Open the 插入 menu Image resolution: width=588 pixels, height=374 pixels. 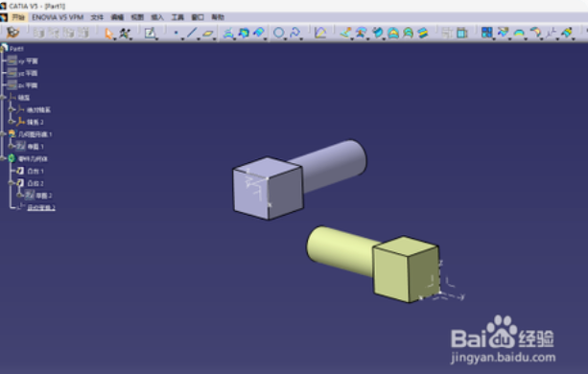[x=157, y=17]
